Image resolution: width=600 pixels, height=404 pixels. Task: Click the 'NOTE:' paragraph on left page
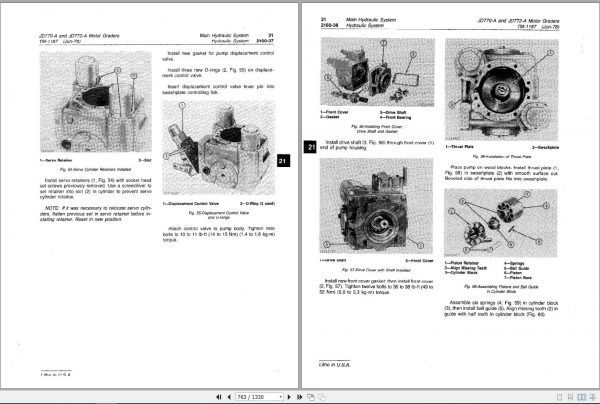click(96, 214)
